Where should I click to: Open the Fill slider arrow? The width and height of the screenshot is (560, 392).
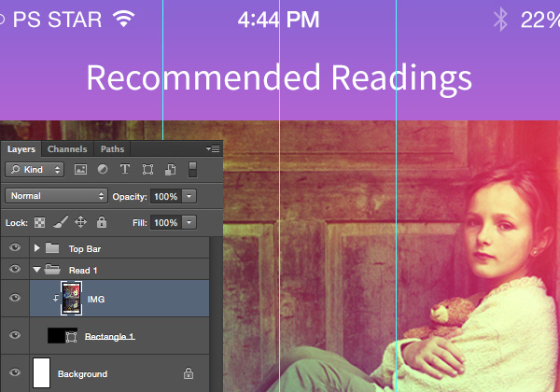pyautogui.click(x=189, y=222)
